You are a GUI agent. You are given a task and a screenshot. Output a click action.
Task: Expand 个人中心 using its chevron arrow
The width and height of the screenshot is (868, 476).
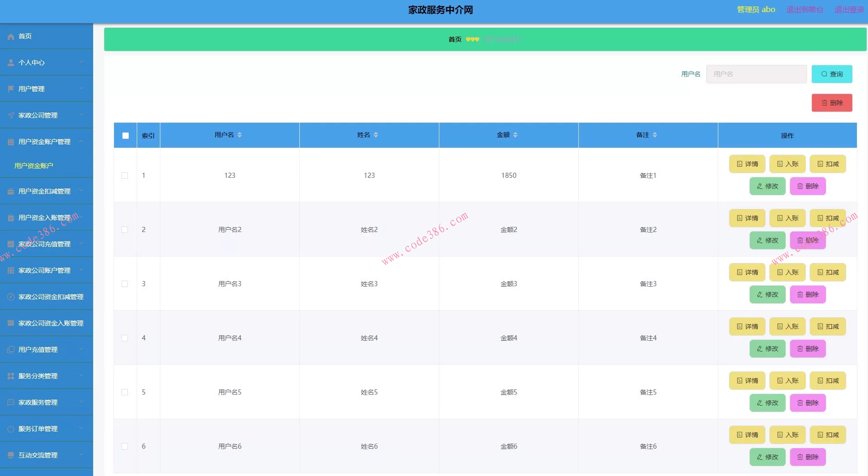click(82, 62)
